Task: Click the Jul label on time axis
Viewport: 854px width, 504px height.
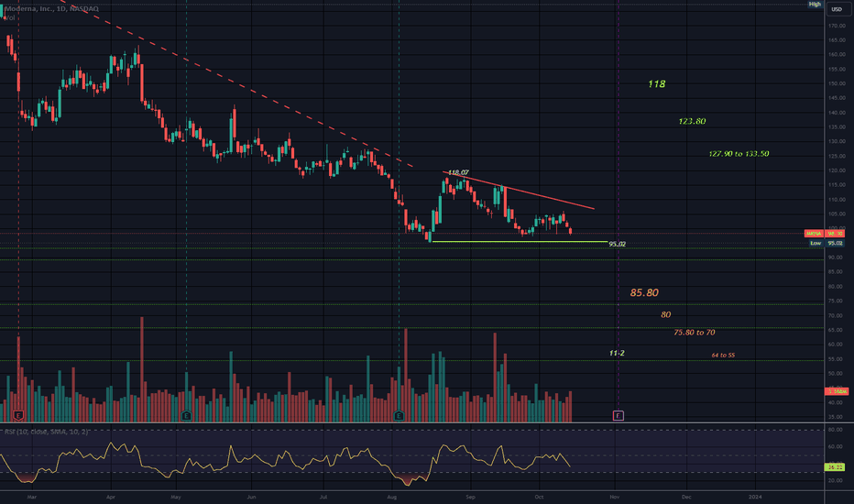Action: [323, 497]
